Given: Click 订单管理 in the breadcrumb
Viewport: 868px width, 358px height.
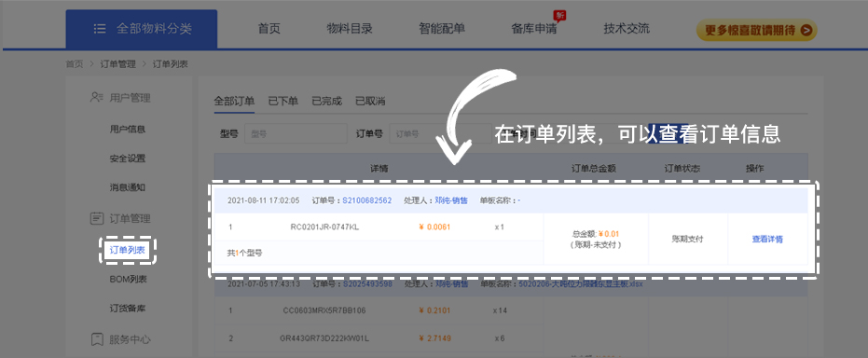Looking at the screenshot, I should tap(117, 63).
